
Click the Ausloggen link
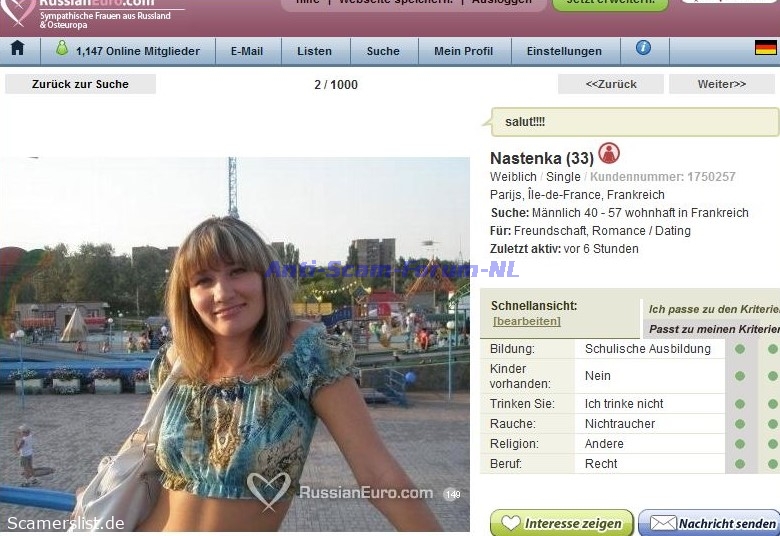coord(501,2)
